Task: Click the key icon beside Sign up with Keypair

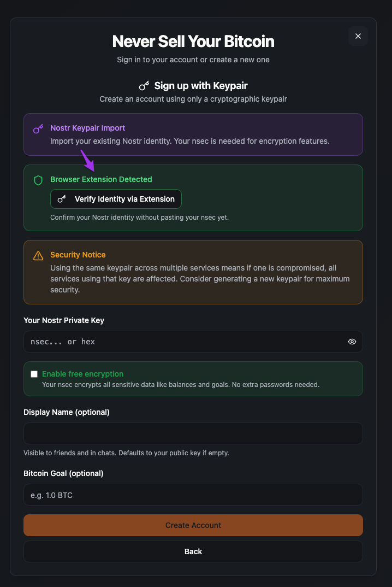Action: tap(144, 86)
